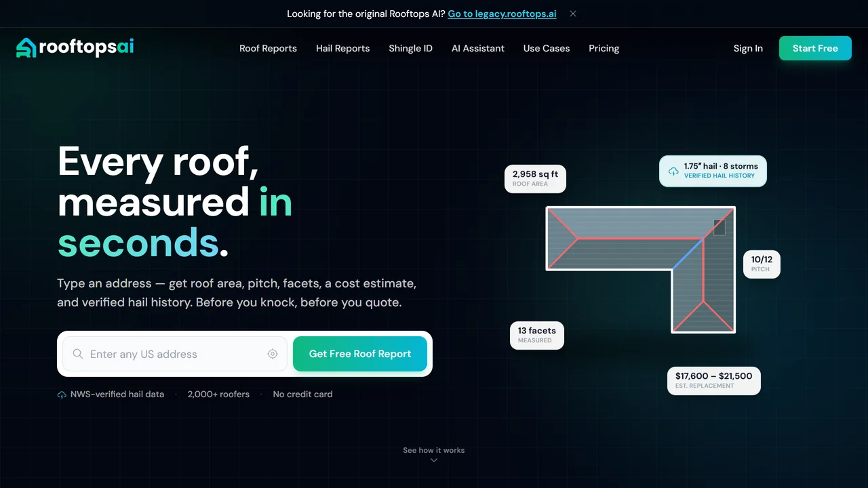The height and width of the screenshot is (488, 868).
Task: Click the Start Free button
Action: 815,48
